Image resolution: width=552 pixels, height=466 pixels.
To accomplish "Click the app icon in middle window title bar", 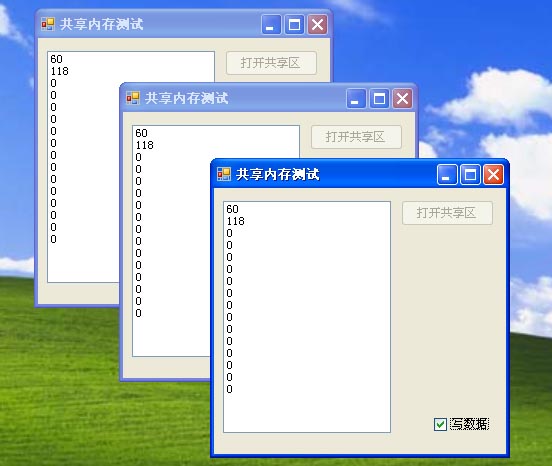I will (x=133, y=98).
